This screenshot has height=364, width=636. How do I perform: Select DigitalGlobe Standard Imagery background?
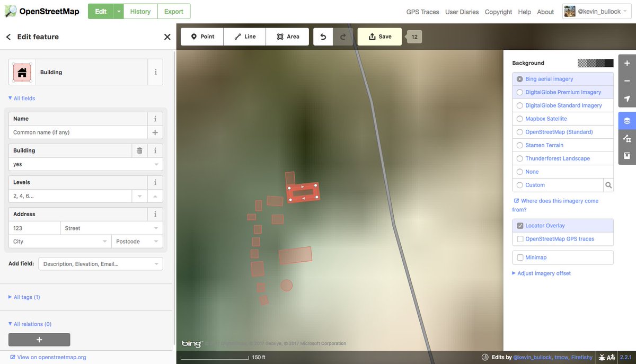pyautogui.click(x=563, y=105)
